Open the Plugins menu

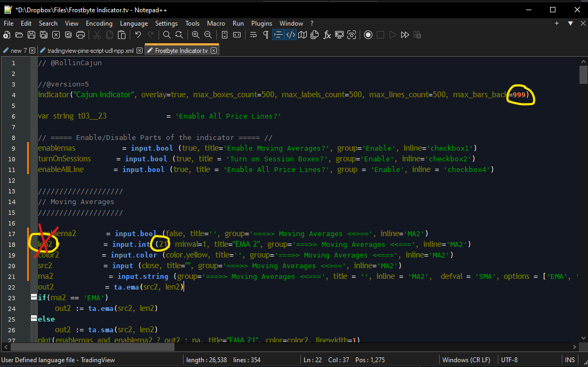262,24
